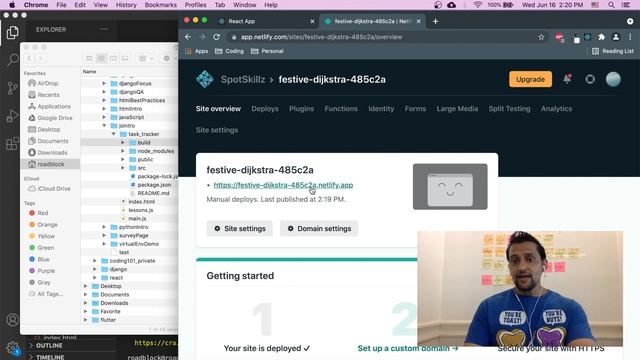Image resolution: width=640 pixels, height=360 pixels.
Task: Open Site settings tab below Site overview
Action: [217, 130]
